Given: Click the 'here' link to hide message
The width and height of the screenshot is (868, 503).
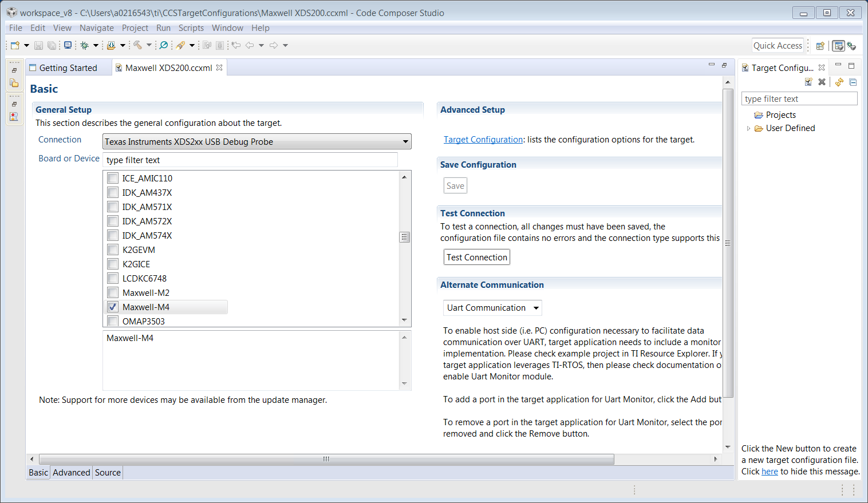Looking at the screenshot, I should point(770,472).
